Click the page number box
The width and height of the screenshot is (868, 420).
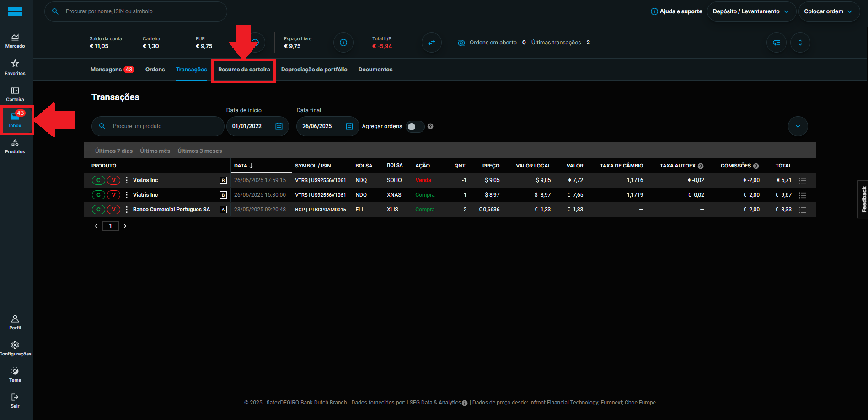coord(111,226)
